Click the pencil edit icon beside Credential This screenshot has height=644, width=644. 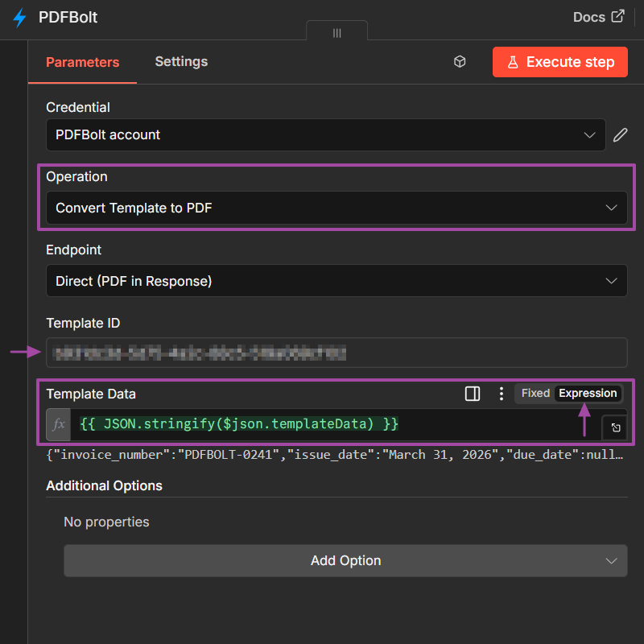pyautogui.click(x=620, y=134)
